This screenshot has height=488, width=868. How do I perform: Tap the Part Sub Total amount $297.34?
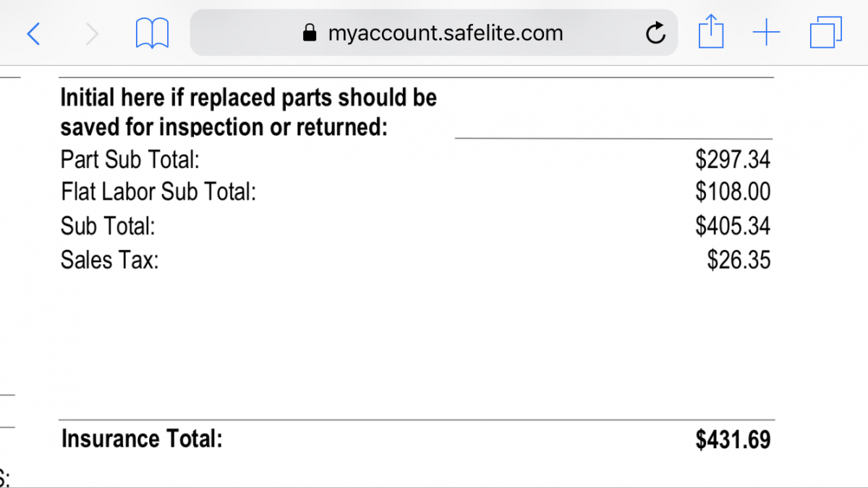pos(733,159)
